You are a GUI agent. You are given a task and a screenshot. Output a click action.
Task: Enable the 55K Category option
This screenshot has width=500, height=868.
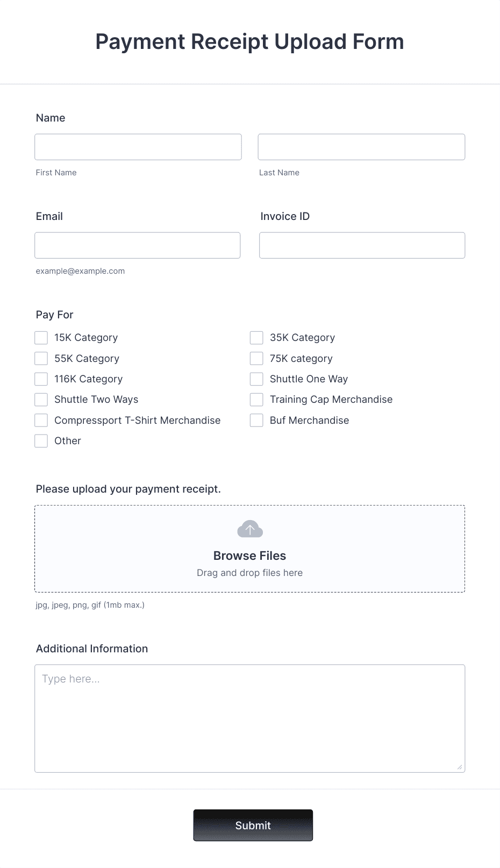41,358
